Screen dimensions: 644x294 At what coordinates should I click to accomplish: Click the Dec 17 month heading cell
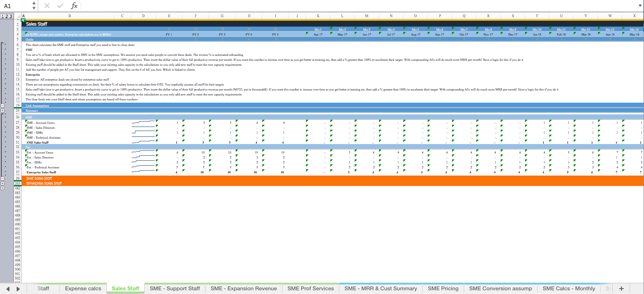[x=513, y=34]
